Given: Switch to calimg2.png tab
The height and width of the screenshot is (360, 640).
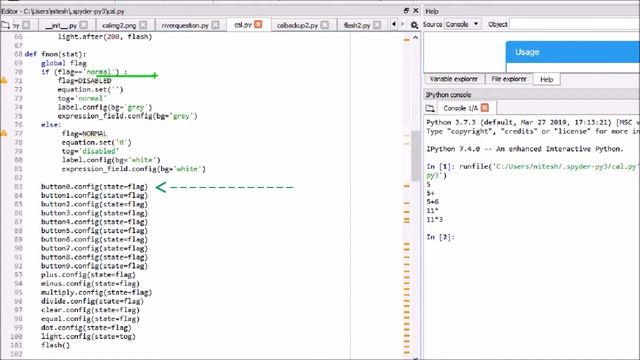Looking at the screenshot, I should (x=119, y=25).
